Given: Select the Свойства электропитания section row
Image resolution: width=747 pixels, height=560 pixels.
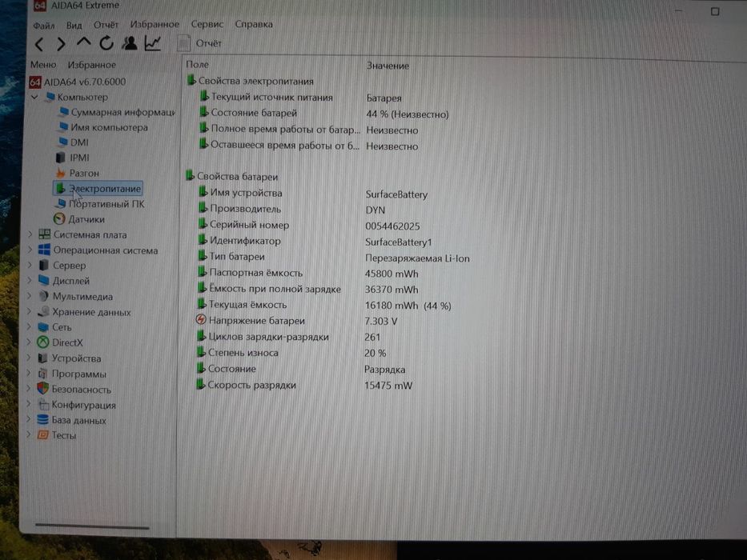Looking at the screenshot, I should point(251,81).
